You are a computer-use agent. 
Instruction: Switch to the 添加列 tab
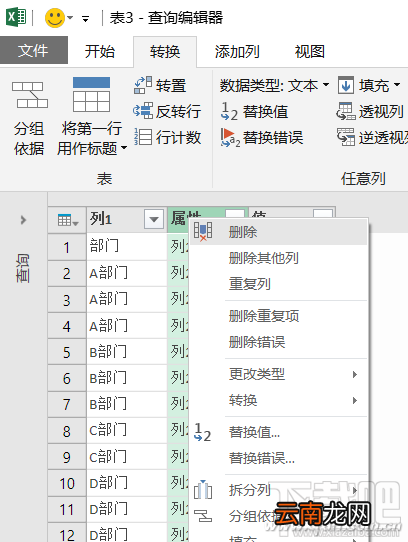(x=237, y=52)
